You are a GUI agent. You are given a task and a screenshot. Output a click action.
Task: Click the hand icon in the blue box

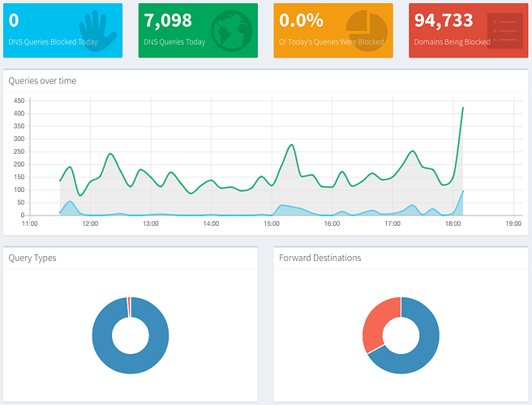click(x=101, y=29)
